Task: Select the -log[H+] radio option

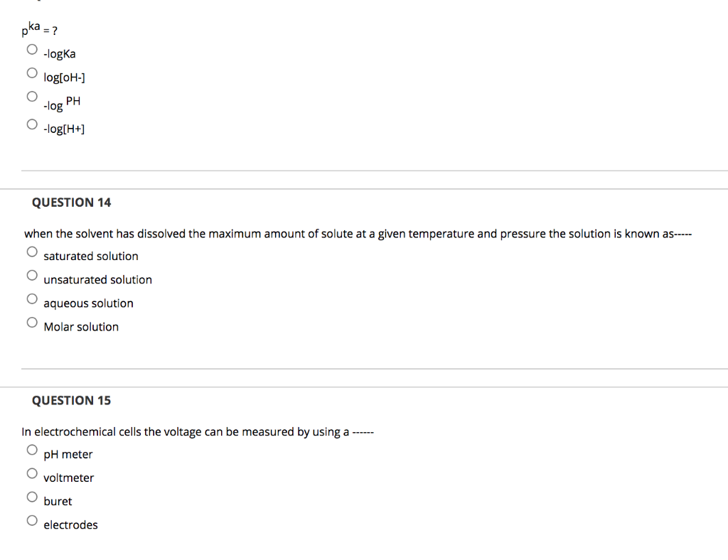Action: (x=32, y=124)
